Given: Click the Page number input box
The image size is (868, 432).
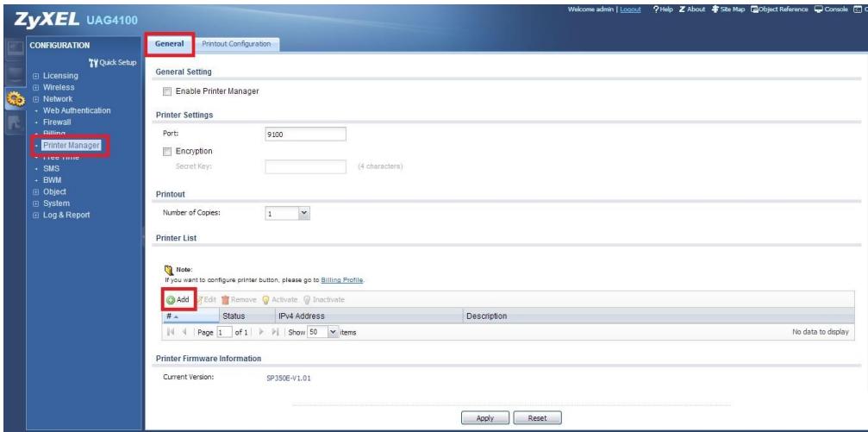Looking at the screenshot, I should (x=223, y=332).
